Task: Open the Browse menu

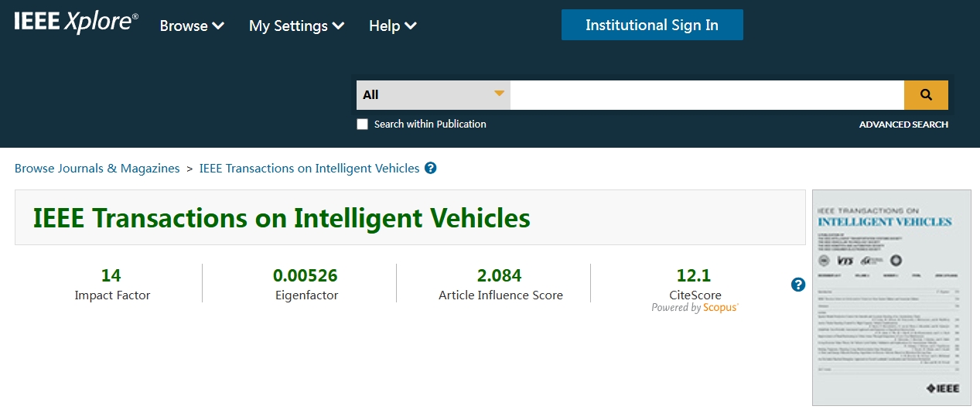Action: tap(192, 26)
